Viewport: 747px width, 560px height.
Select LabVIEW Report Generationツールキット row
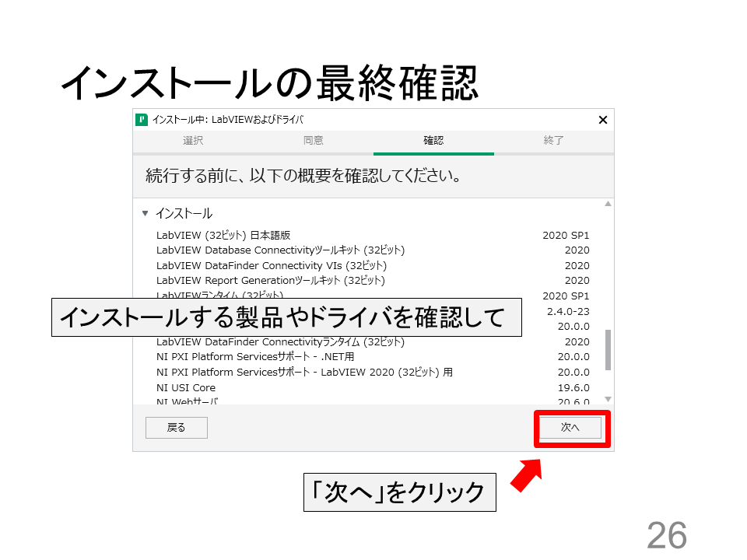click(x=373, y=281)
